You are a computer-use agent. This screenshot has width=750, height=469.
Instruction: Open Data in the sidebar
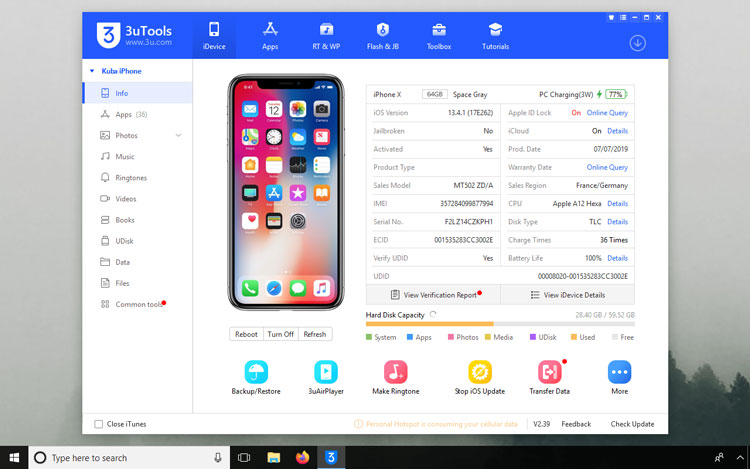click(x=138, y=262)
